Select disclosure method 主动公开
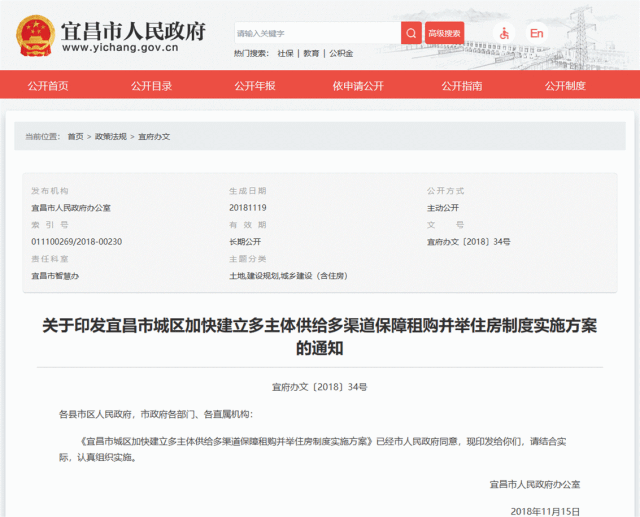640x517 pixels. coord(443,208)
